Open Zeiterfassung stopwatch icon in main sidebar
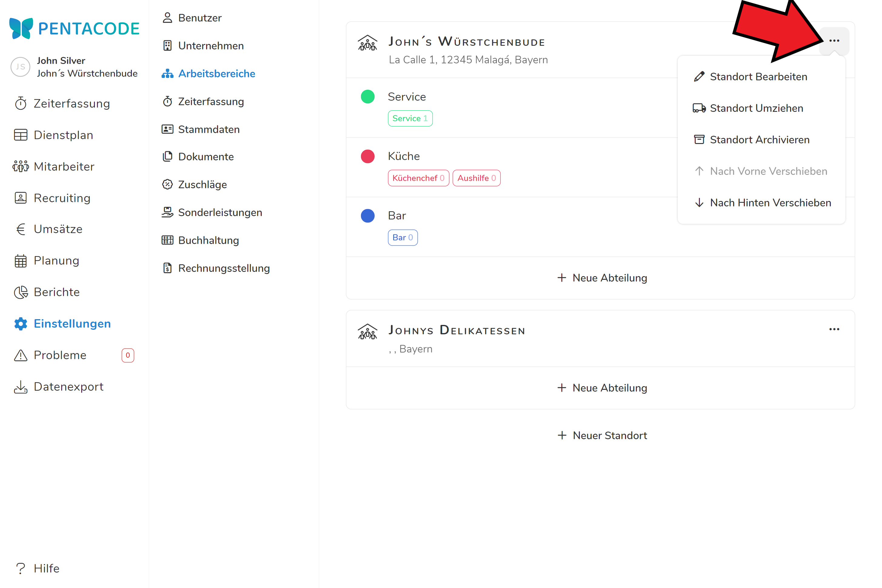 [x=21, y=103]
